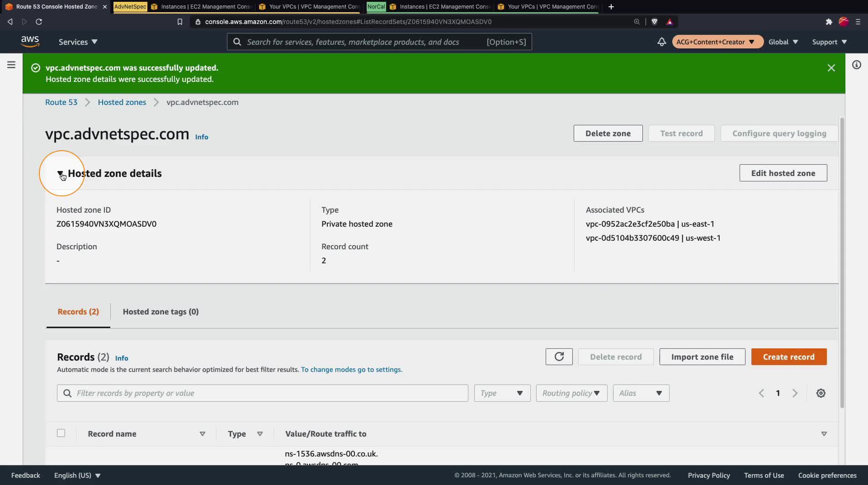Go to next records page
Viewport: 868px width, 485px height.
795,393
